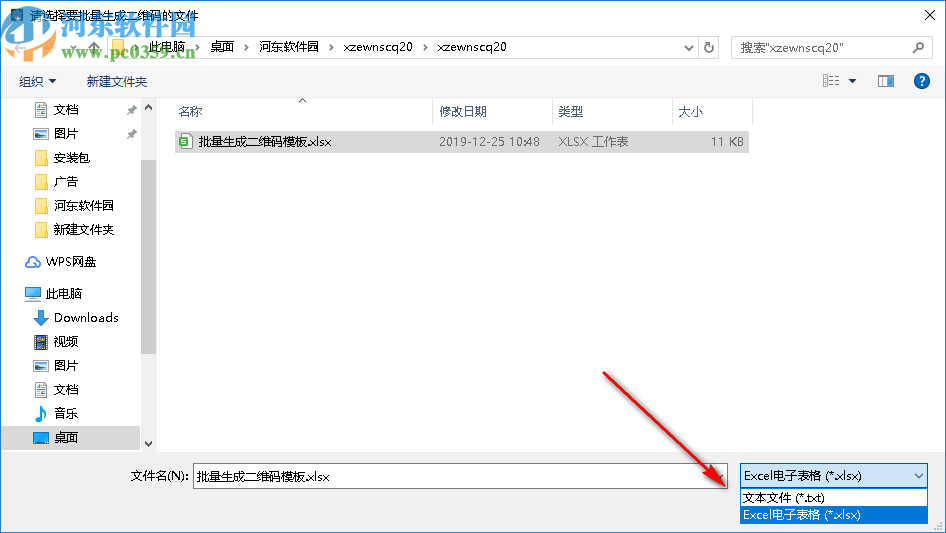The image size is (946, 533).
Task: Change view layout icon
Action: click(x=831, y=81)
